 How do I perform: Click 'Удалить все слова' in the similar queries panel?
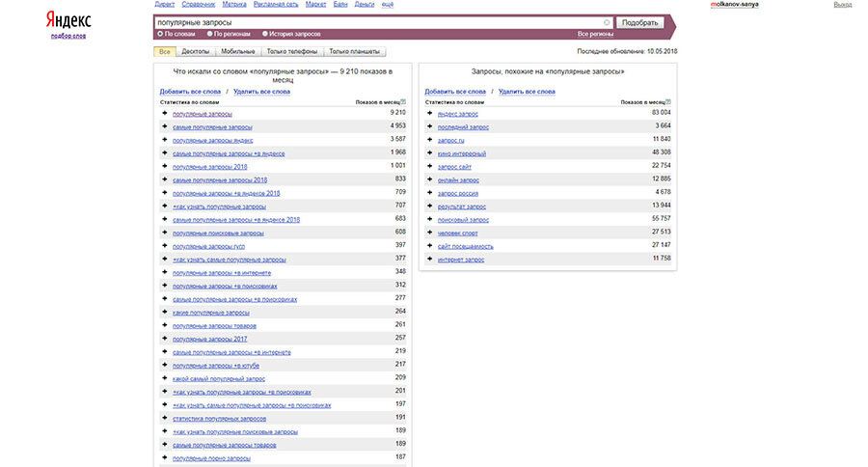point(527,92)
